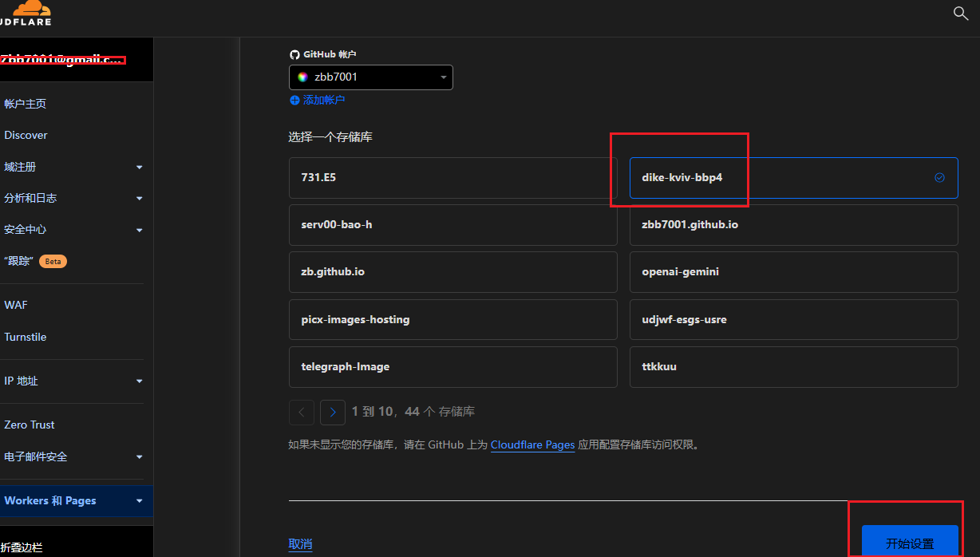Open the "跟踪" Beta item

click(36, 261)
